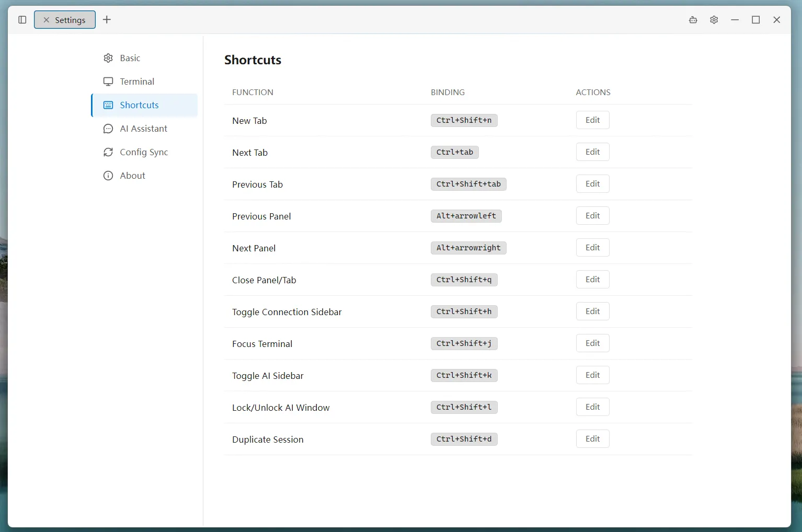Go to Terminal settings section
Image resolution: width=802 pixels, height=532 pixels.
145,82
